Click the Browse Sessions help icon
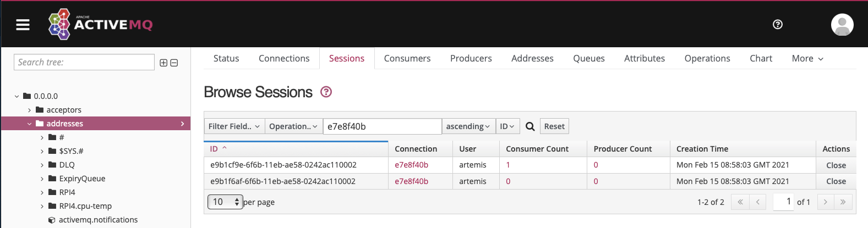 coord(326,92)
